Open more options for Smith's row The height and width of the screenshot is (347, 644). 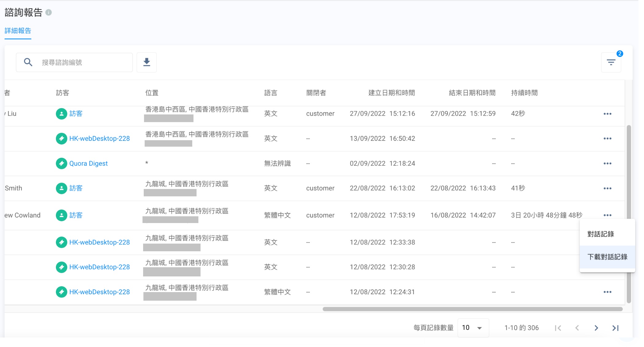pyautogui.click(x=607, y=188)
